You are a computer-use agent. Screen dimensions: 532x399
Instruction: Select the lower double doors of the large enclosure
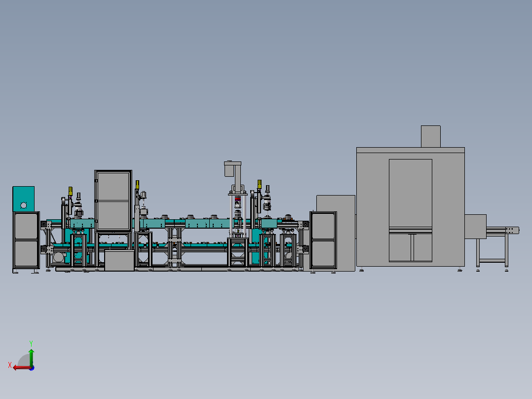pyautogui.click(x=411, y=247)
